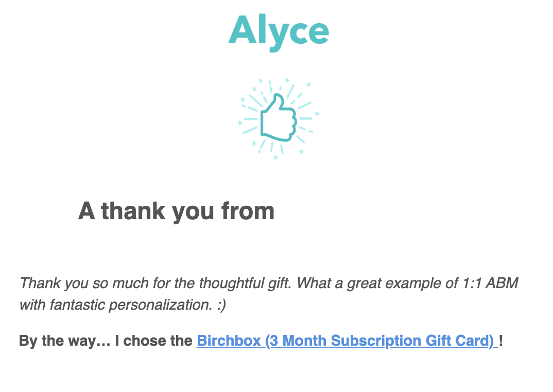Click the ":)" smiley in the message
Viewport: 553px width, 392px height.
point(221,305)
